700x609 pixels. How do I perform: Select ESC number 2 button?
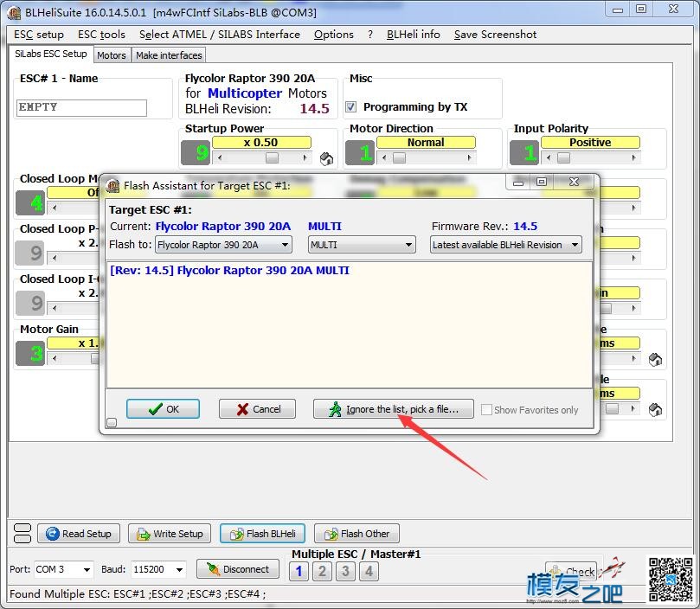tap(323, 571)
